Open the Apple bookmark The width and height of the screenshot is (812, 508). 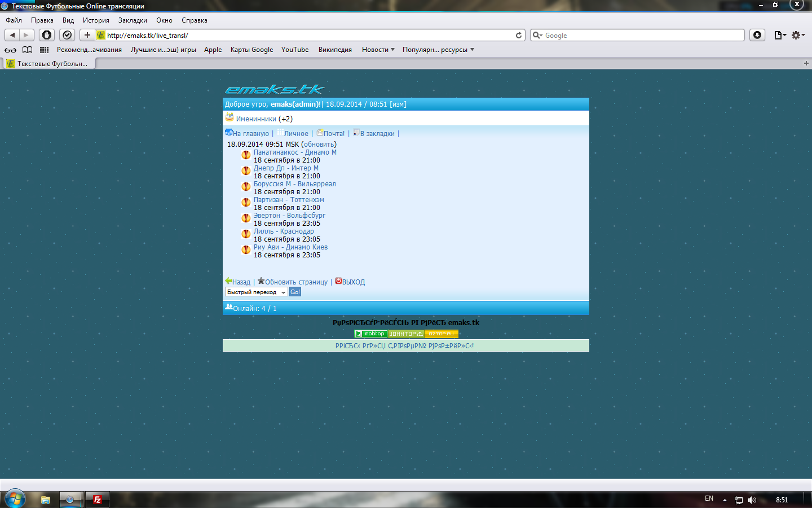coord(213,50)
